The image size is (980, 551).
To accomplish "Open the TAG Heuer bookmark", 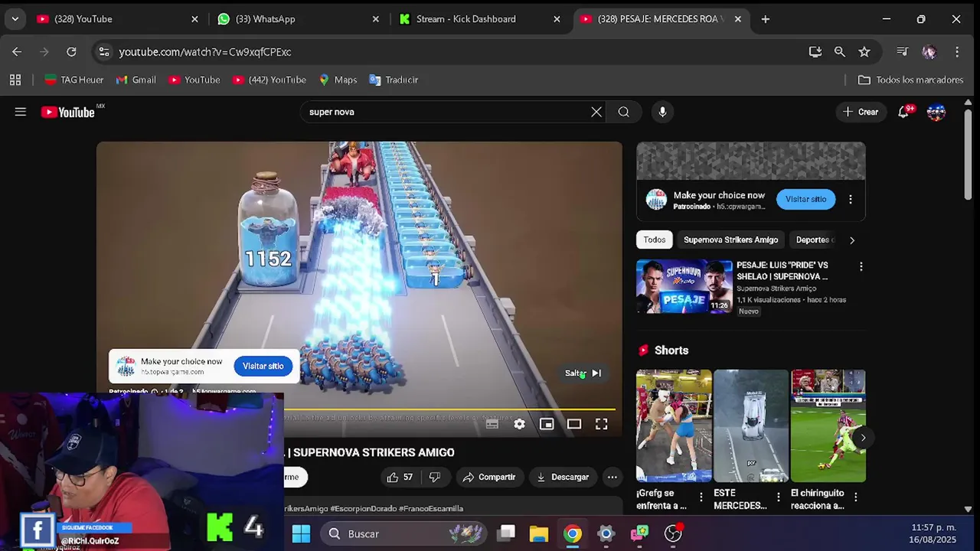I will (73, 80).
